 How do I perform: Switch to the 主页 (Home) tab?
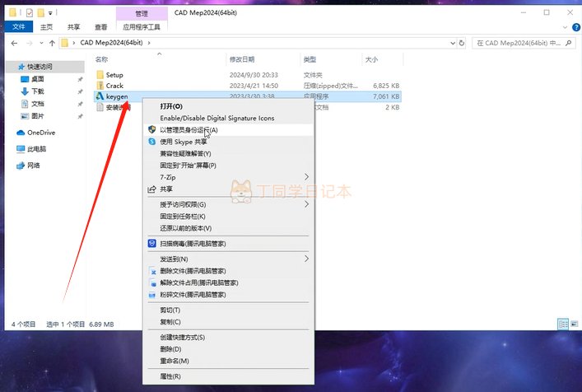[46, 27]
